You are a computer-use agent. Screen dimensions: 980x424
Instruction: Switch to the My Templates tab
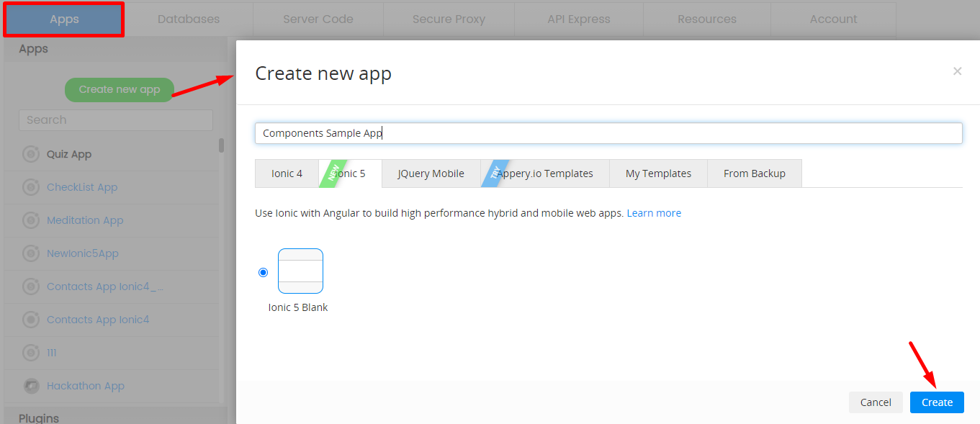tap(658, 173)
